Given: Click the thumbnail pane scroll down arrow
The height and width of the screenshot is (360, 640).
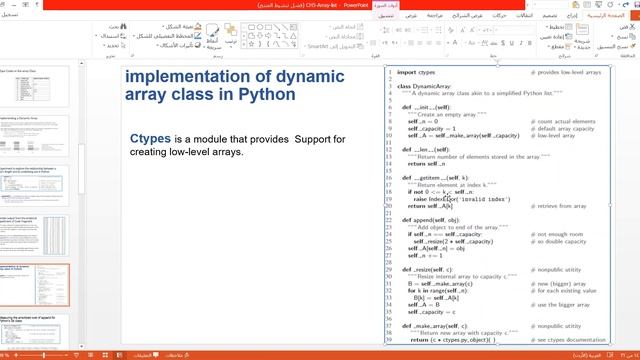Looking at the screenshot, I should [x=81, y=347].
